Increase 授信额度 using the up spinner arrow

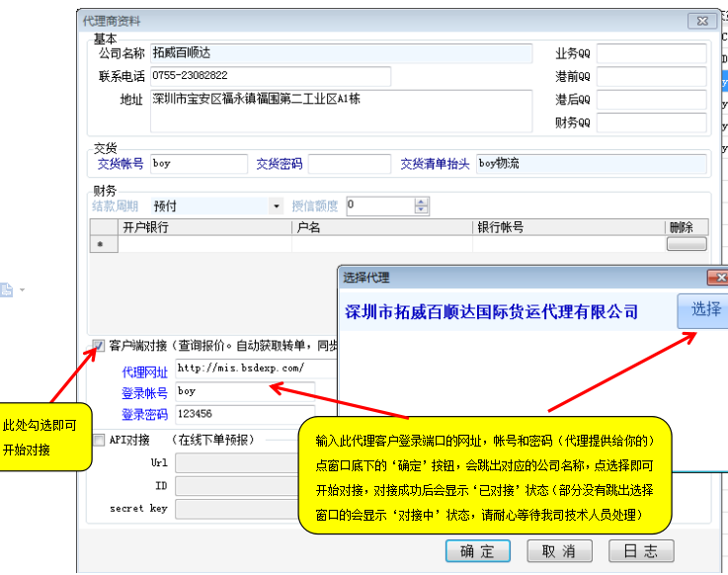pyautogui.click(x=422, y=202)
